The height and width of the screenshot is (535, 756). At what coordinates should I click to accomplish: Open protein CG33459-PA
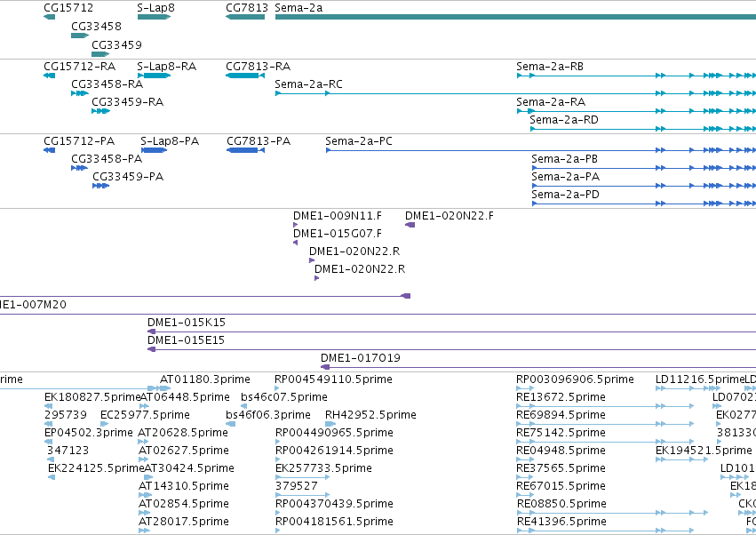[x=128, y=177]
